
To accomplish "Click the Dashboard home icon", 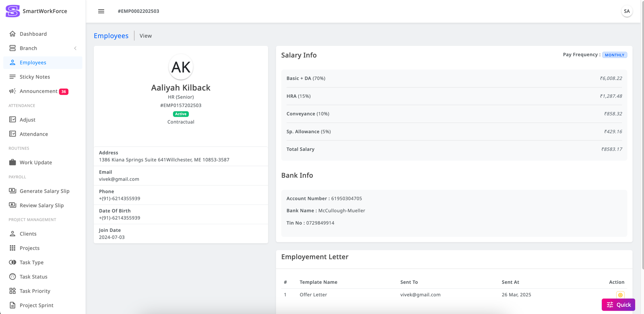I will click(x=12, y=34).
